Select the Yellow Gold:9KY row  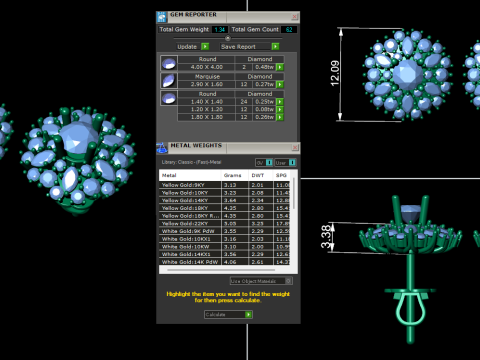point(224,185)
